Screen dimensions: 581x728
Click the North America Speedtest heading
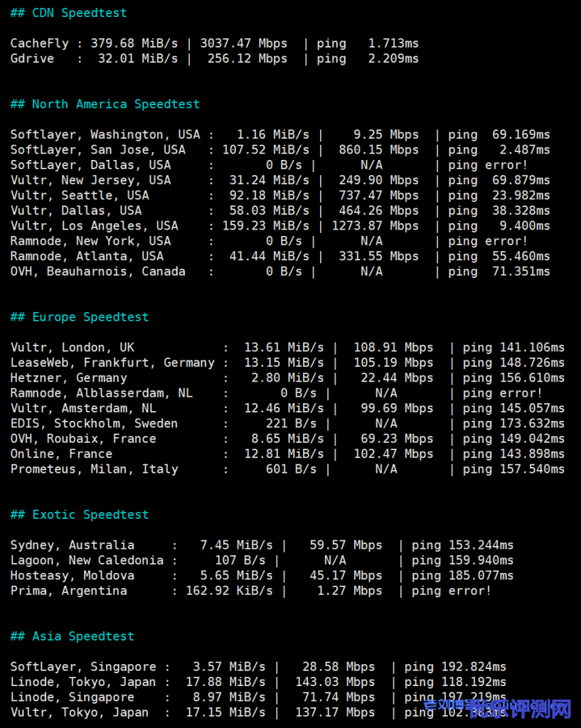coord(105,104)
